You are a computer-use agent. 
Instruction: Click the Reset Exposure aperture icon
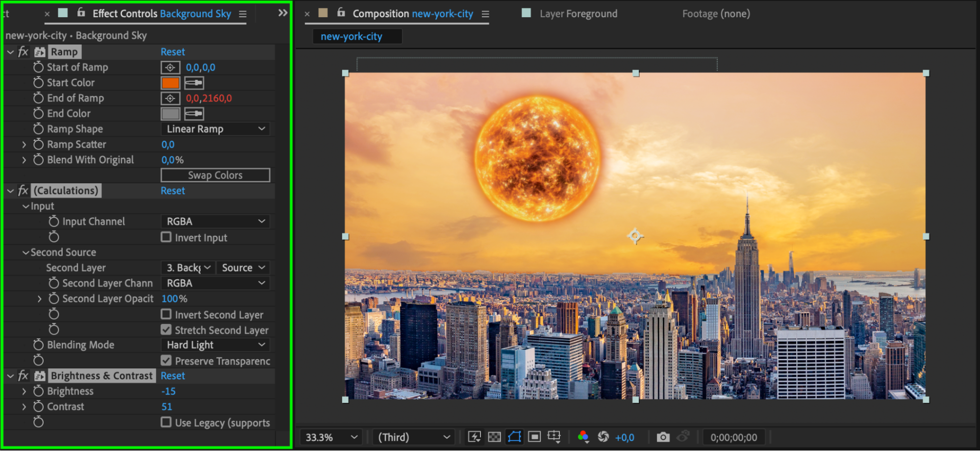coord(603,437)
